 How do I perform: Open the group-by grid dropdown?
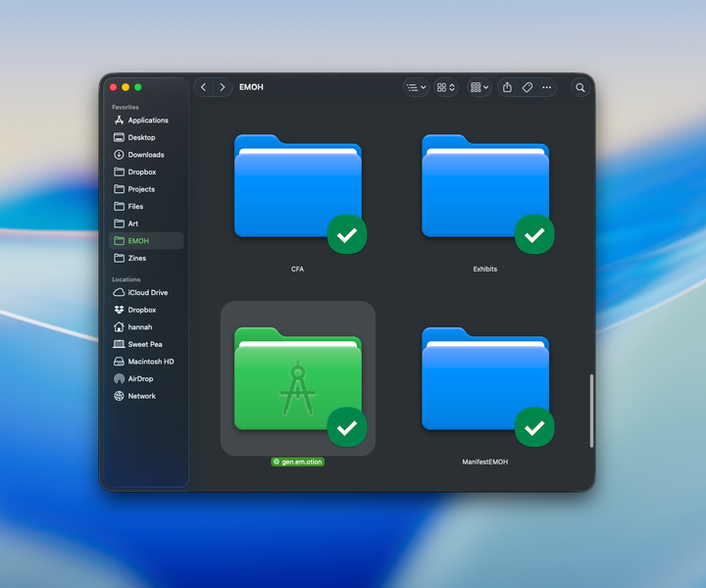click(x=479, y=87)
